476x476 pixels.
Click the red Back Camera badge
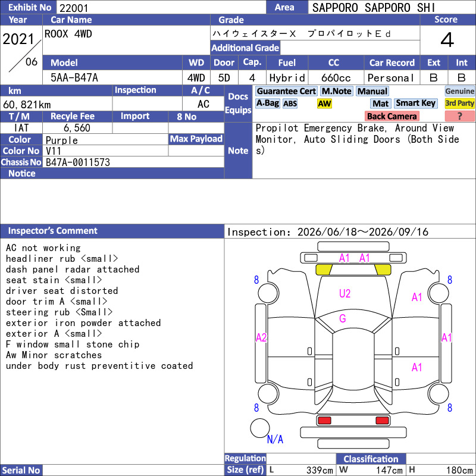pyautogui.click(x=392, y=116)
